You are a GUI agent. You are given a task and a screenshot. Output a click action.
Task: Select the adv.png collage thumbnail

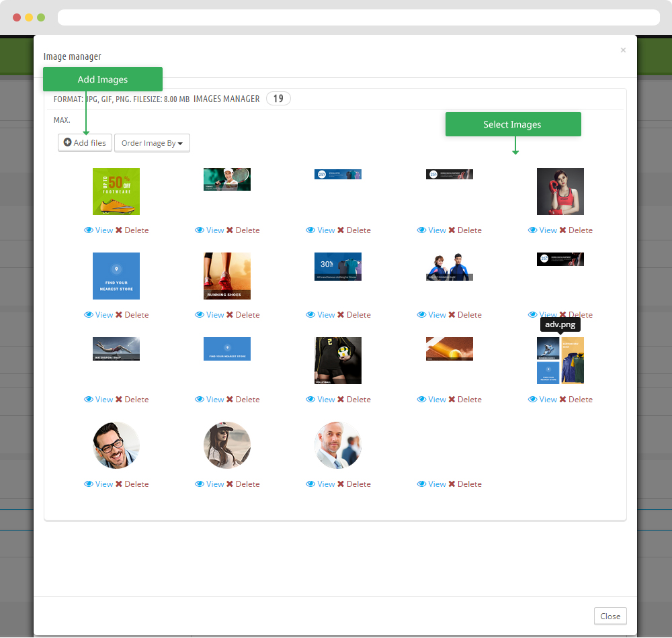tap(560, 361)
